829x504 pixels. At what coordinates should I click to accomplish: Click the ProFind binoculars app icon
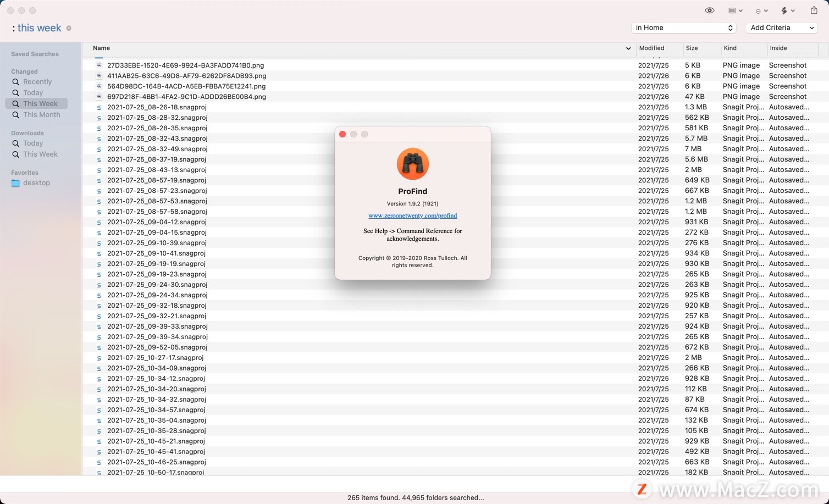pos(413,164)
